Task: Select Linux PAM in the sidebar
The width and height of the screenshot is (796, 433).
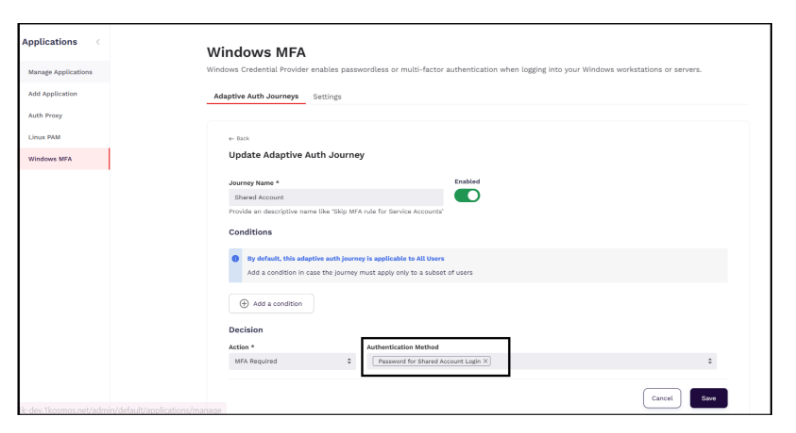Action: pyautogui.click(x=45, y=136)
